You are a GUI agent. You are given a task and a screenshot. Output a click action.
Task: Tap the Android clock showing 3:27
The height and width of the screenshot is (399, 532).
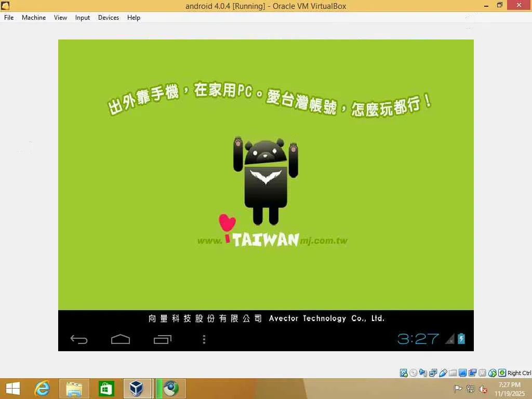[x=418, y=339]
